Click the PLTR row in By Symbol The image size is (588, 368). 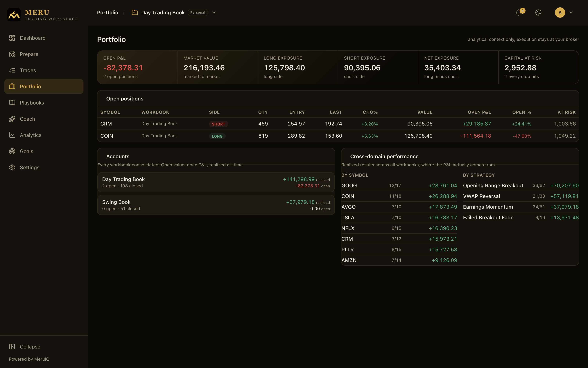[399, 250]
